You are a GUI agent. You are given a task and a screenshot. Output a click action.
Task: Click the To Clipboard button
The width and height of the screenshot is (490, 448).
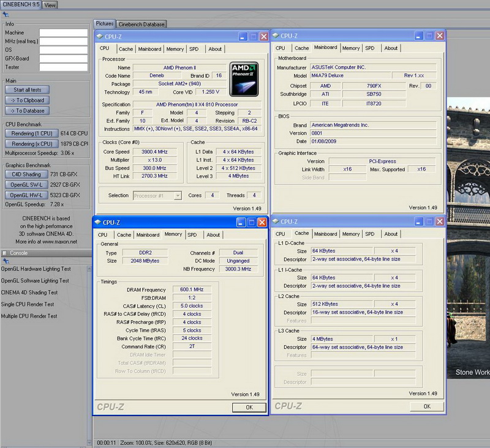[x=28, y=100]
